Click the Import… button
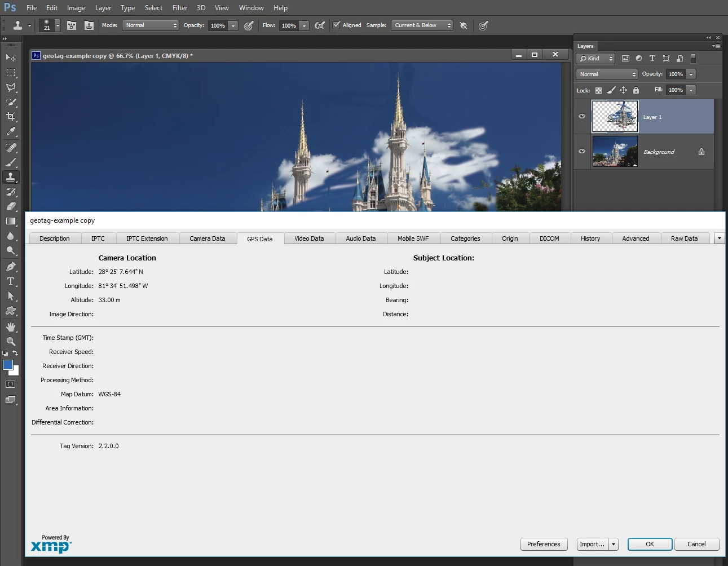The image size is (728, 566). pos(592,544)
